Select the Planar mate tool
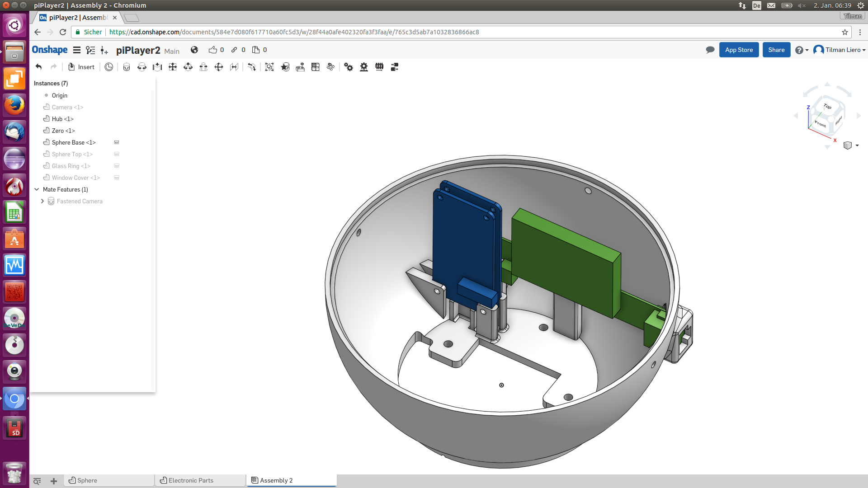Screen dimensions: 868x488 (x=173, y=67)
